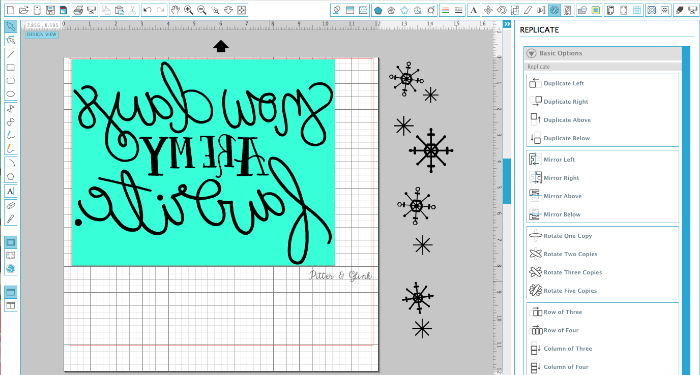Click the New document icon
The height and width of the screenshot is (375, 700).
point(11,9)
